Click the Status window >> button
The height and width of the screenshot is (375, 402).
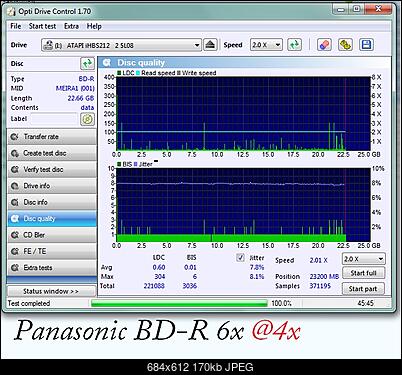tap(51, 291)
